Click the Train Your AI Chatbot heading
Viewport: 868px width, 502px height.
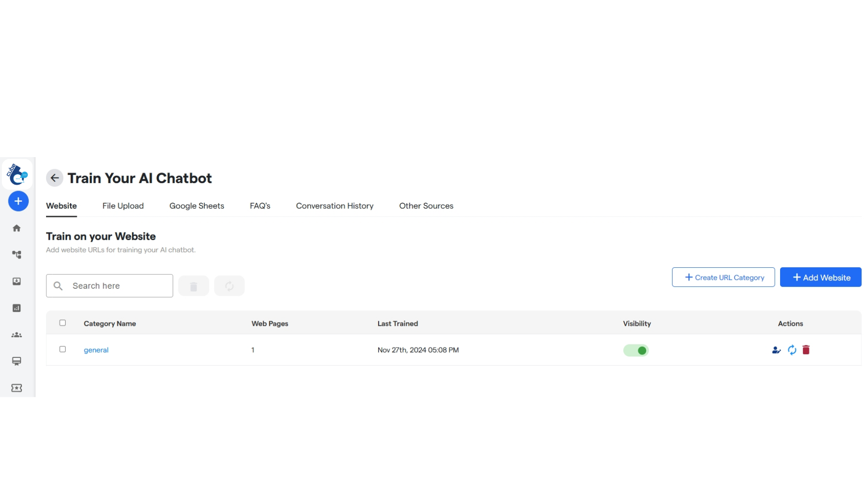pyautogui.click(x=140, y=178)
